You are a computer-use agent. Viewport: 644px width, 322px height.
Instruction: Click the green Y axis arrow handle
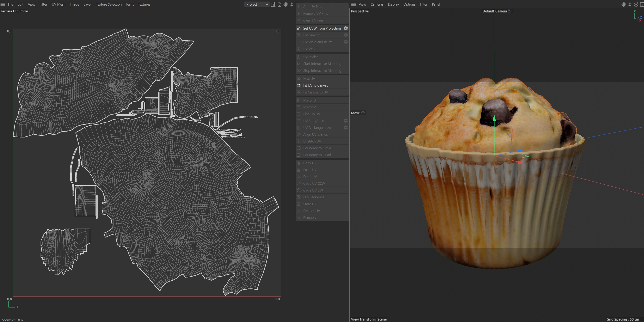pos(494,118)
